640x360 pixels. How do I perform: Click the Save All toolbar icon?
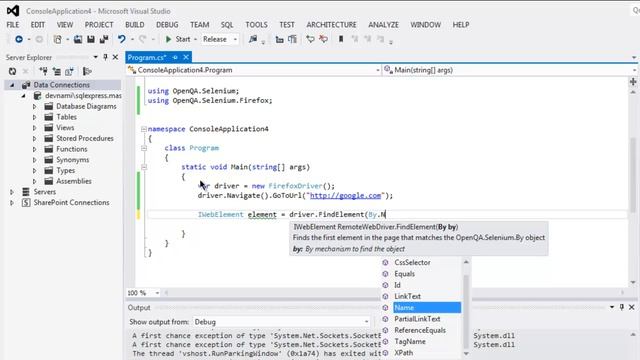pyautogui.click(x=104, y=39)
